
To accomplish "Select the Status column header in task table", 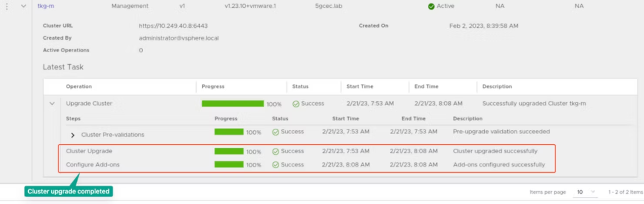I will (x=300, y=86).
